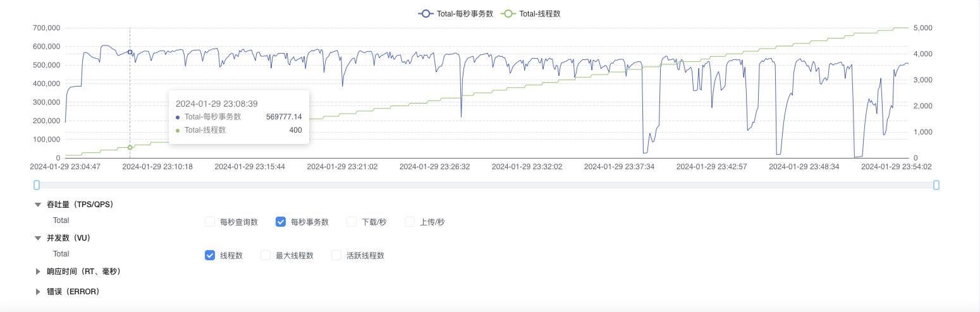
Task: Toggle the Total-每秒事务数 legend marker
Action: [x=426, y=13]
